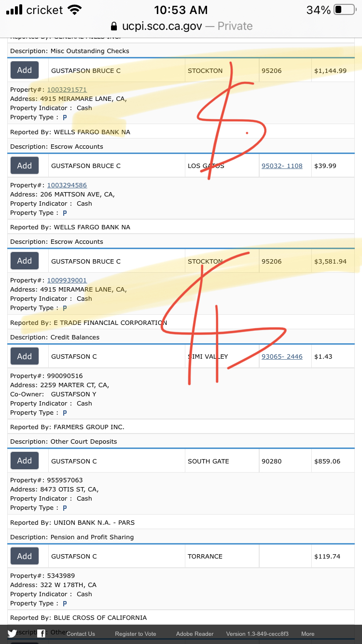Open the Facebook icon in the footer

pyautogui.click(x=42, y=633)
